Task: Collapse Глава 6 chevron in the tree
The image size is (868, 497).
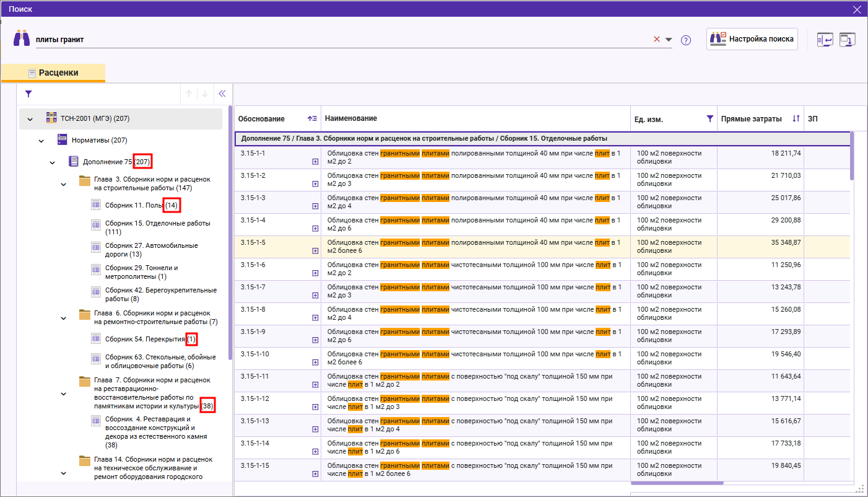Action: click(63, 318)
